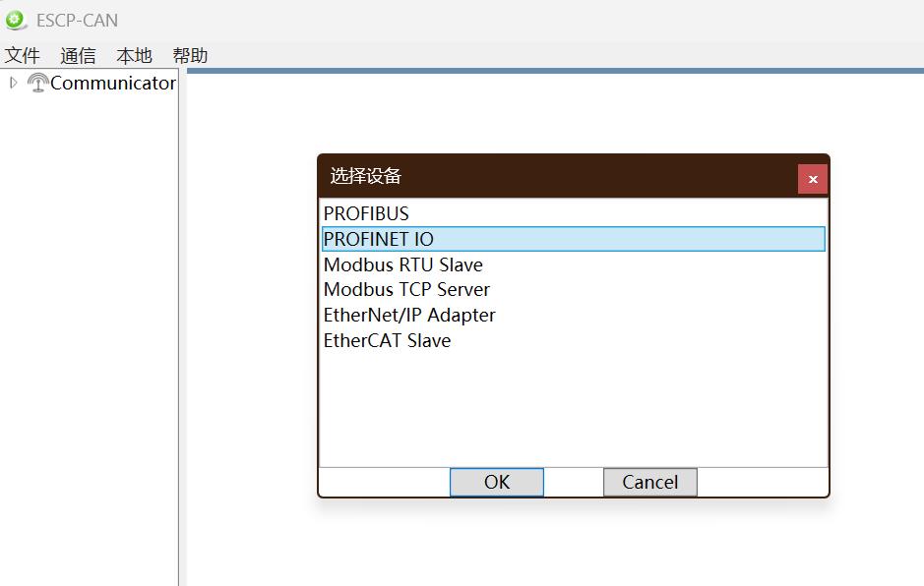Screen dimensions: 924x586
Task: Open the 文件 menu
Action: coord(23,55)
